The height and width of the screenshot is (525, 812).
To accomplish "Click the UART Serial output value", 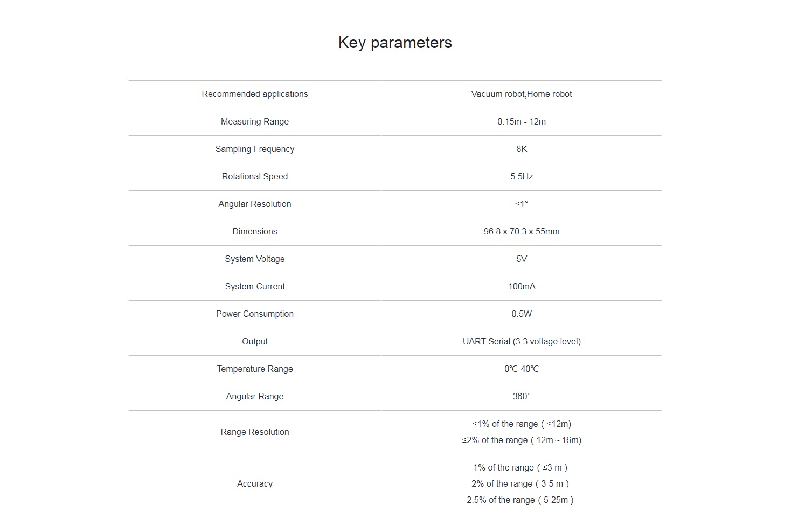I will click(x=522, y=341).
